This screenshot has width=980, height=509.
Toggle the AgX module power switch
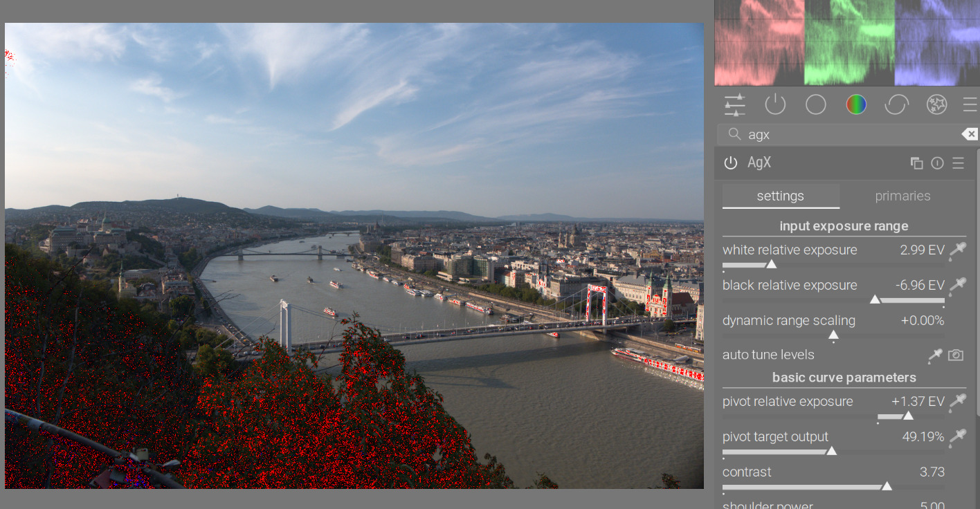(730, 163)
